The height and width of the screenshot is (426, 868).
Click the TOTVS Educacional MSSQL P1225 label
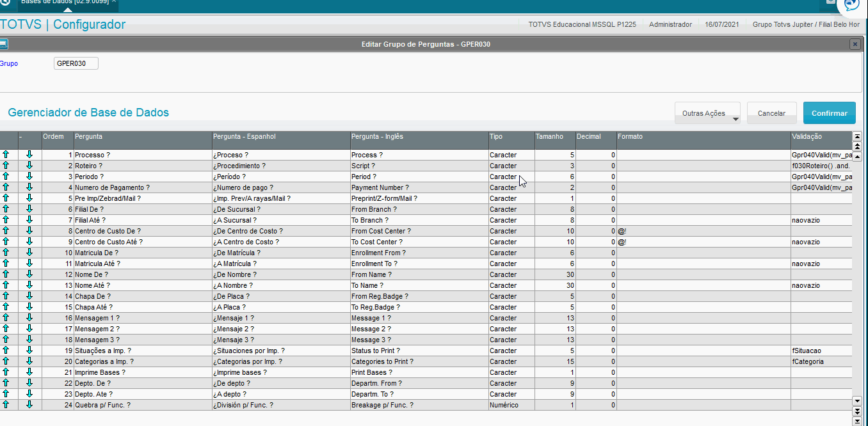tap(582, 24)
